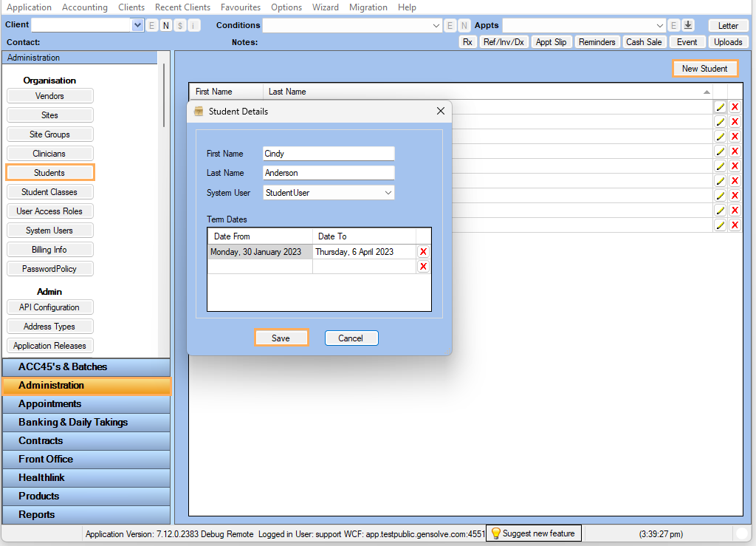Click into the First Name field
This screenshot has height=546, width=756.
(329, 154)
